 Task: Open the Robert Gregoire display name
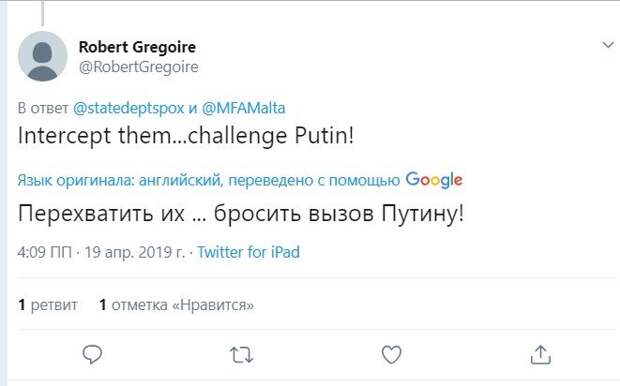(x=137, y=47)
